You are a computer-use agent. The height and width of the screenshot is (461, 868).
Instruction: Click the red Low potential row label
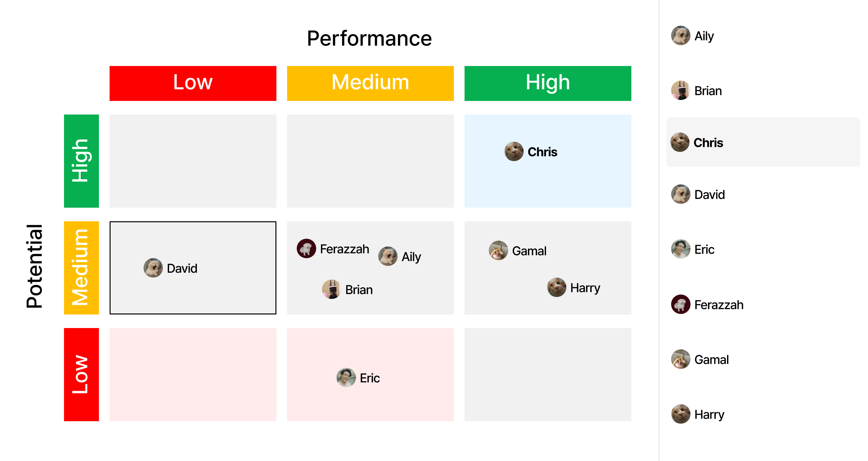[x=81, y=374]
